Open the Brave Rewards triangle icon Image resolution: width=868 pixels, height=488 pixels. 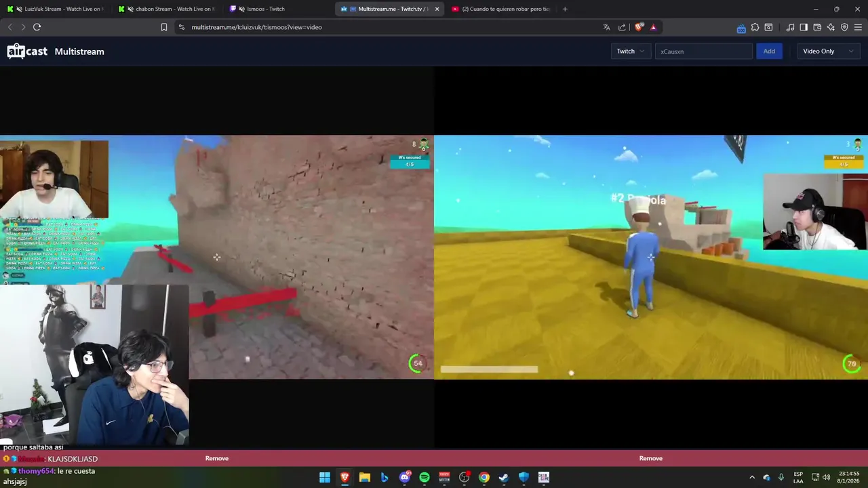653,27
